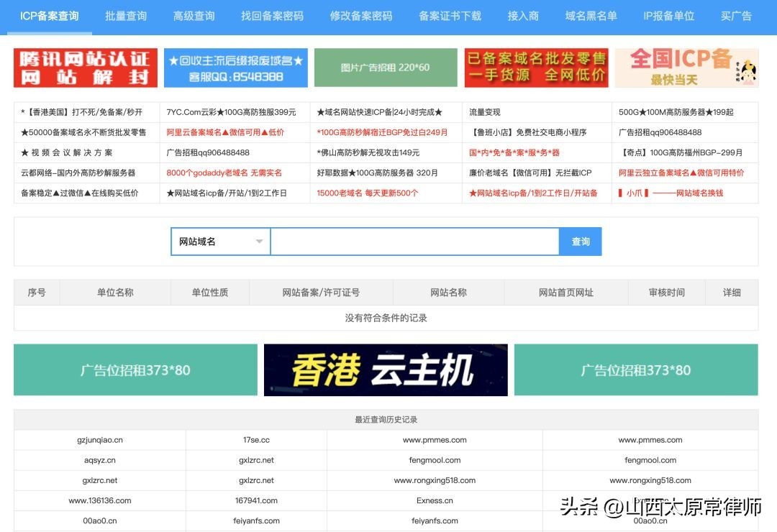Open the 高级查询 tab

[x=193, y=16]
